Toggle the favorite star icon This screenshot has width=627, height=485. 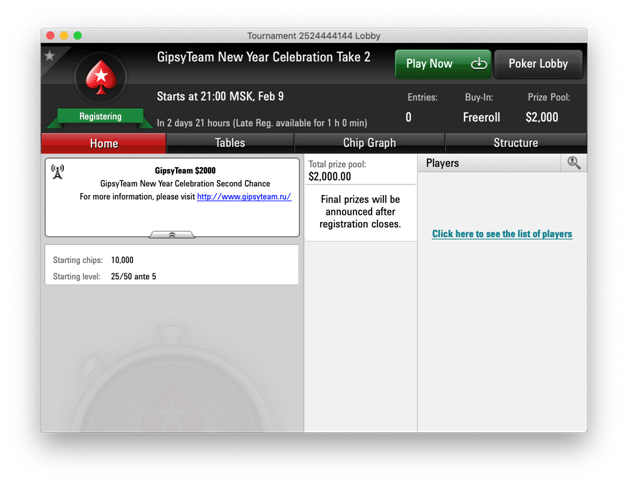pos(50,56)
